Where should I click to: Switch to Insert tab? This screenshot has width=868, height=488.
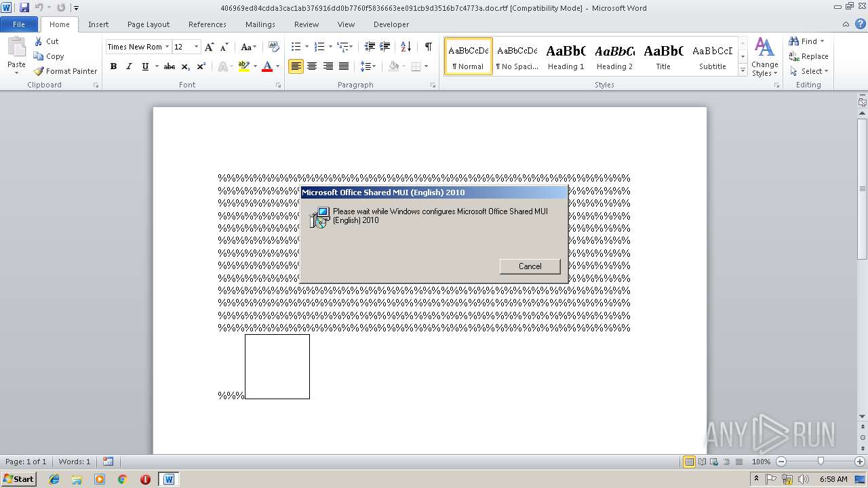pos(98,24)
